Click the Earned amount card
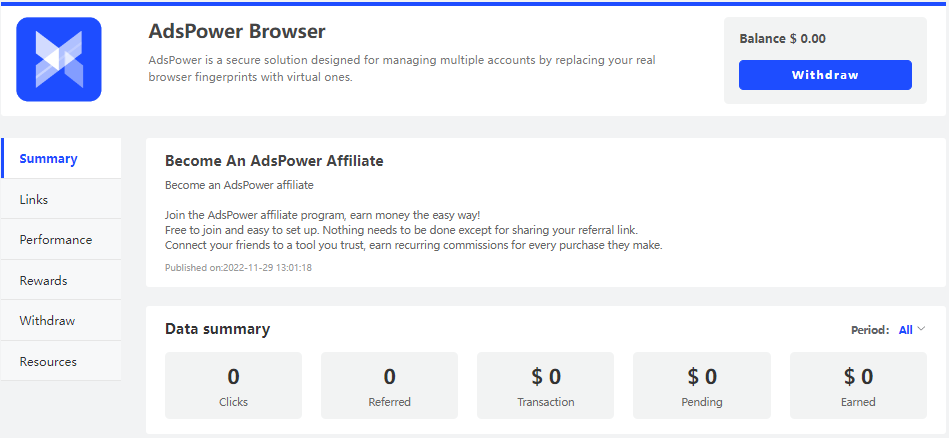Viewport: 949px width, 438px height. [x=858, y=385]
